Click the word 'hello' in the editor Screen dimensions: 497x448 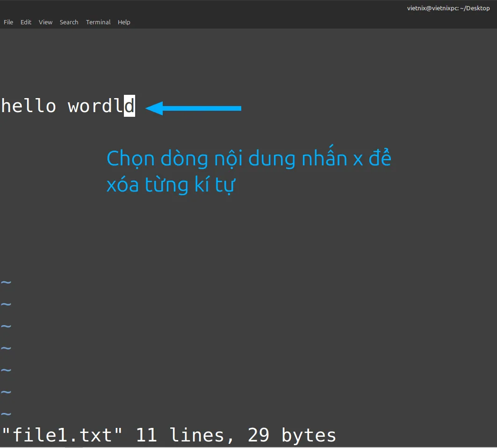point(29,106)
